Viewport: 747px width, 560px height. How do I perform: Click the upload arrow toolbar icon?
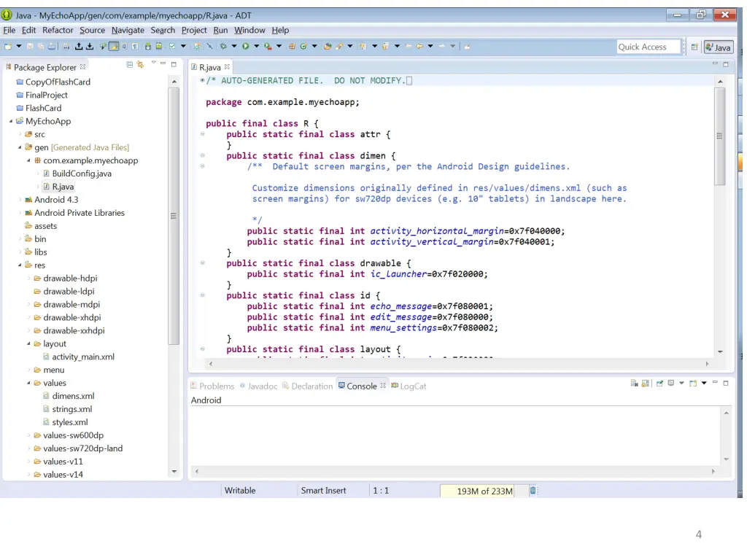click(x=79, y=46)
